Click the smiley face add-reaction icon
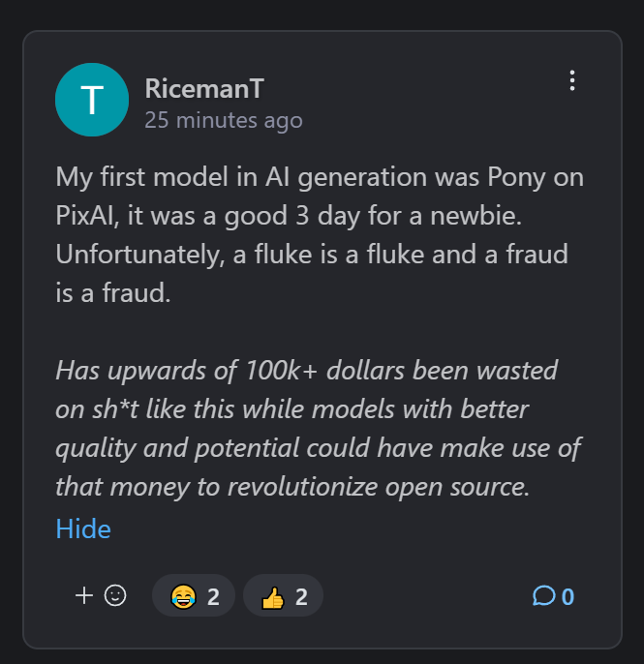This screenshot has width=644, height=664. (x=115, y=595)
